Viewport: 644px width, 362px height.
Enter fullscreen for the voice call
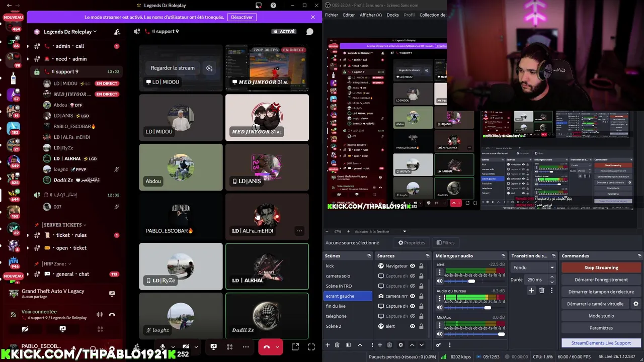pyautogui.click(x=311, y=347)
